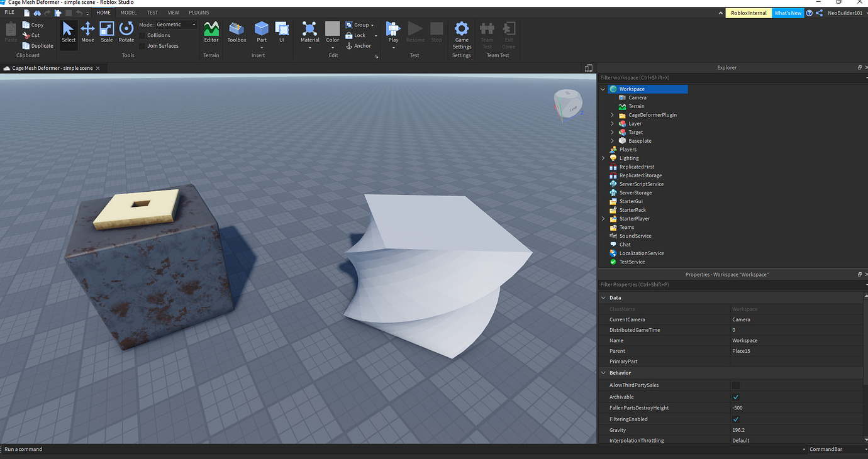Image resolution: width=868 pixels, height=459 pixels.
Task: Click the Anchor tool icon
Action: (x=350, y=45)
